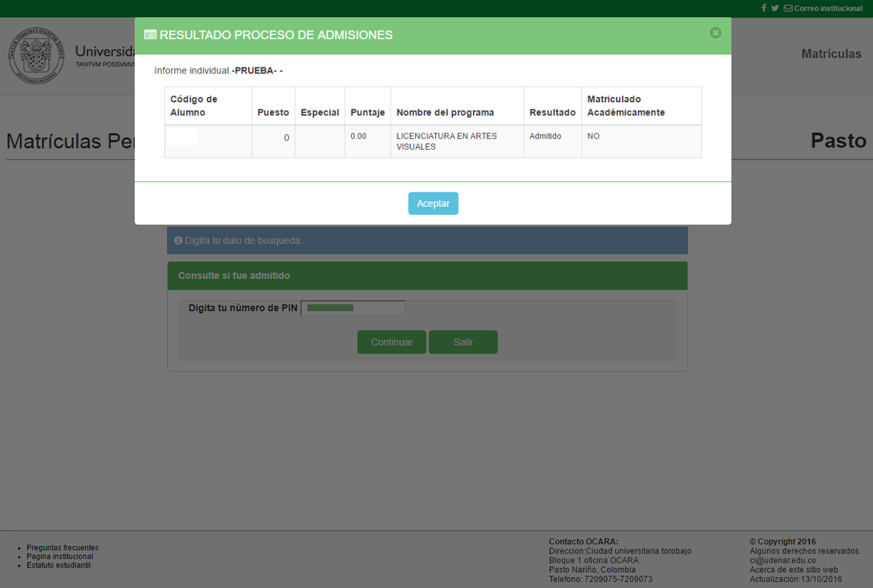
Task: Click the 'Puesto' column header
Action: point(273,106)
